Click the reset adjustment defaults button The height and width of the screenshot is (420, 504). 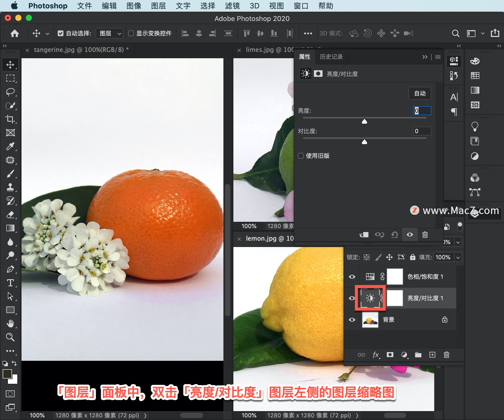tap(395, 235)
